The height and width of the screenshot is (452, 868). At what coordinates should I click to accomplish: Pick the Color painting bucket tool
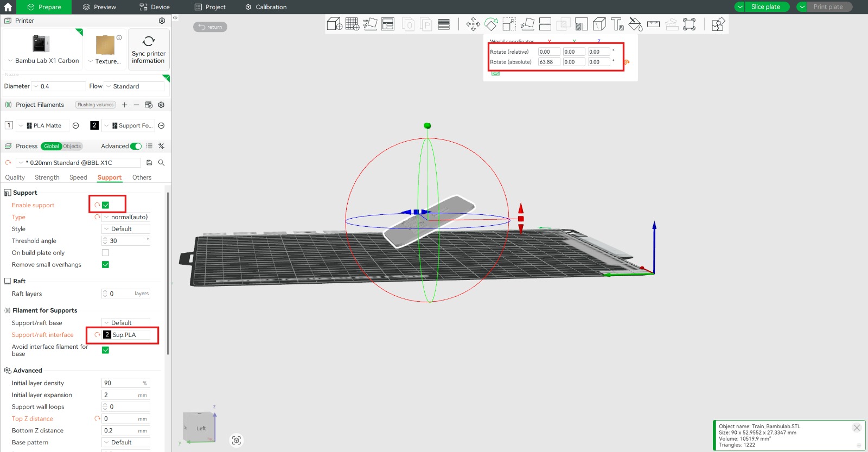tap(635, 24)
